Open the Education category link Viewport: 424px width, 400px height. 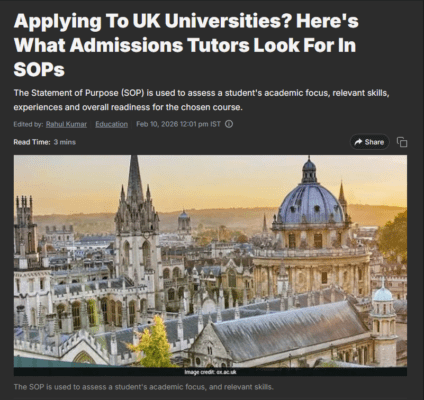tap(111, 124)
